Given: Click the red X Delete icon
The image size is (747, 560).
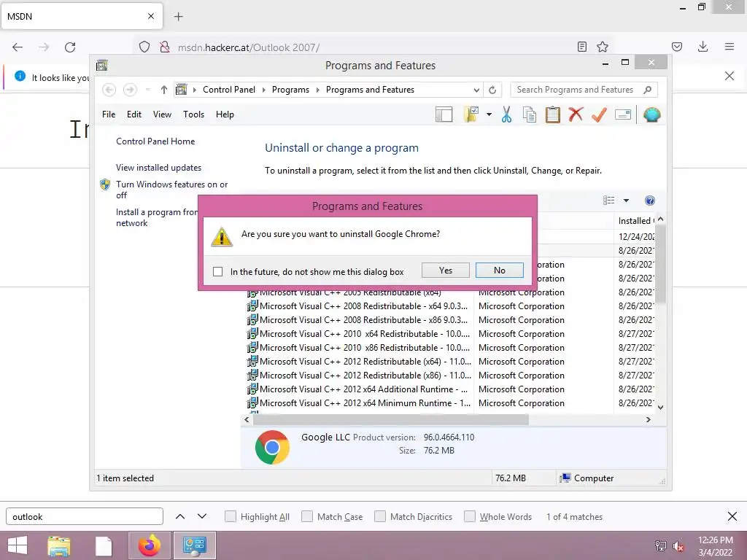Looking at the screenshot, I should point(576,114).
